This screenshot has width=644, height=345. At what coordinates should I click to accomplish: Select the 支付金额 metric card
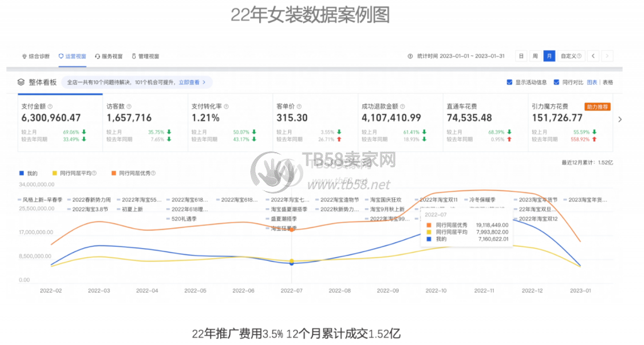[60, 123]
